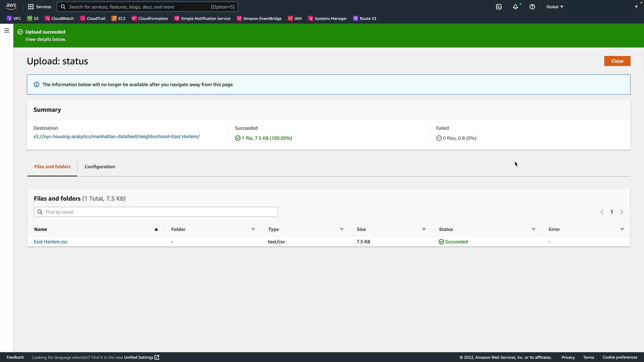Open the S3 destination path link

116,136
